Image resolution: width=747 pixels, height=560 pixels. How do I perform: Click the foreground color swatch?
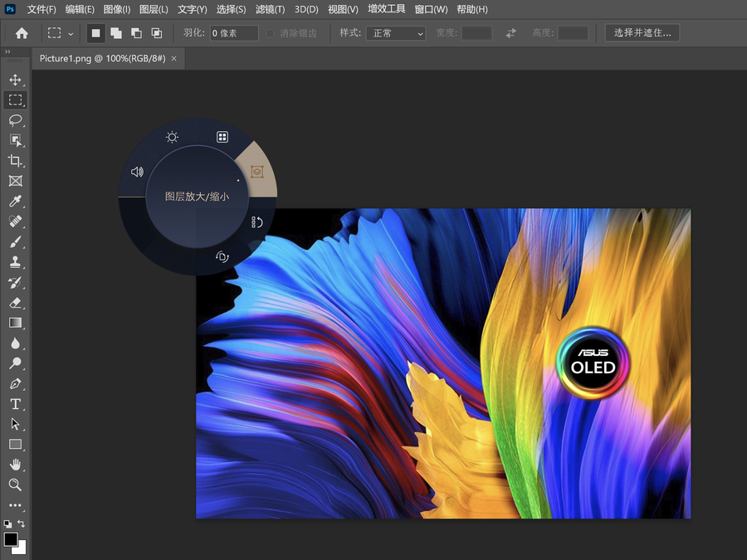[11, 540]
